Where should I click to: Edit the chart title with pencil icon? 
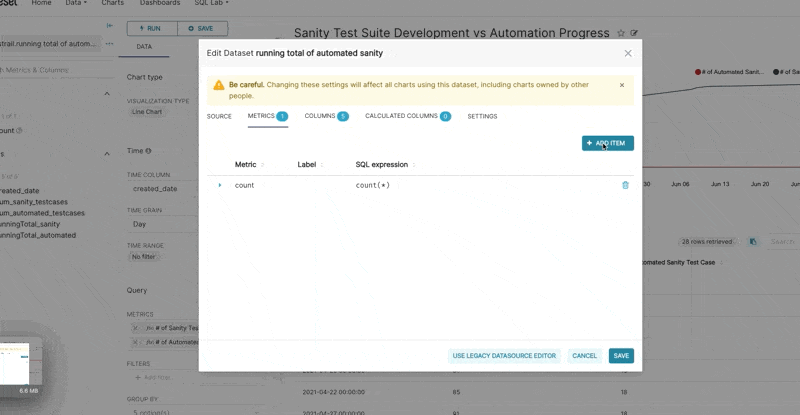click(634, 33)
